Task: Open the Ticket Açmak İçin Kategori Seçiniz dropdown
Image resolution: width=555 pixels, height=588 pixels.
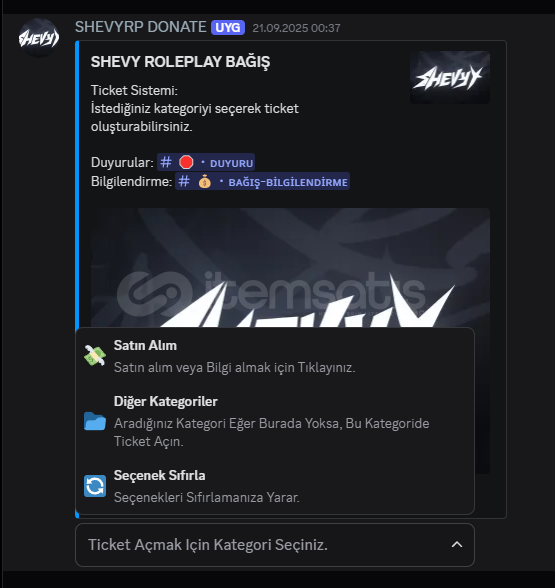Action: click(275, 545)
